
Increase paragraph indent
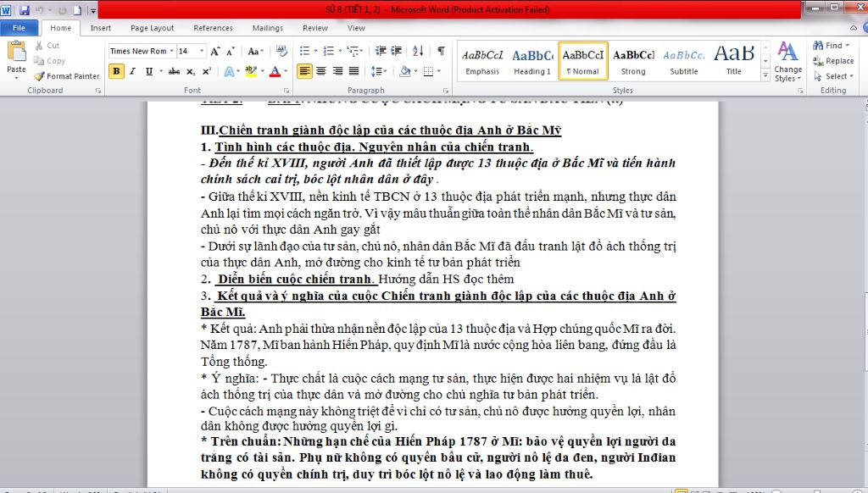(x=397, y=51)
